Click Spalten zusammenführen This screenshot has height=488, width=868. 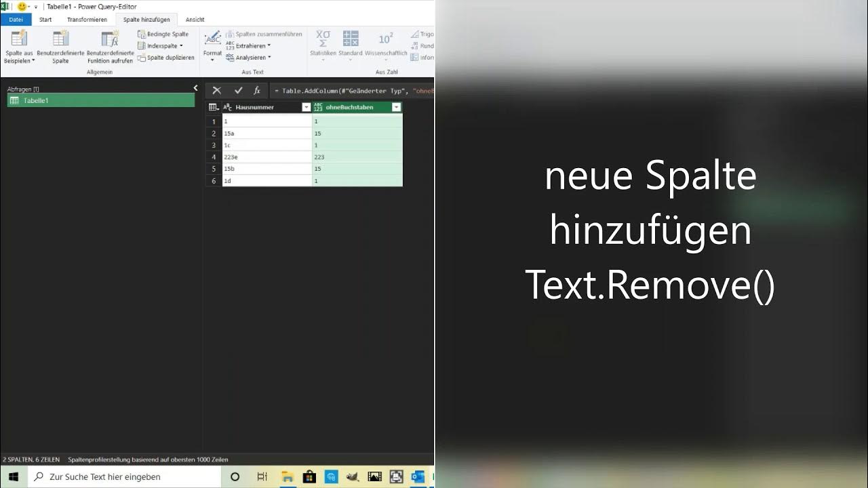coord(264,34)
